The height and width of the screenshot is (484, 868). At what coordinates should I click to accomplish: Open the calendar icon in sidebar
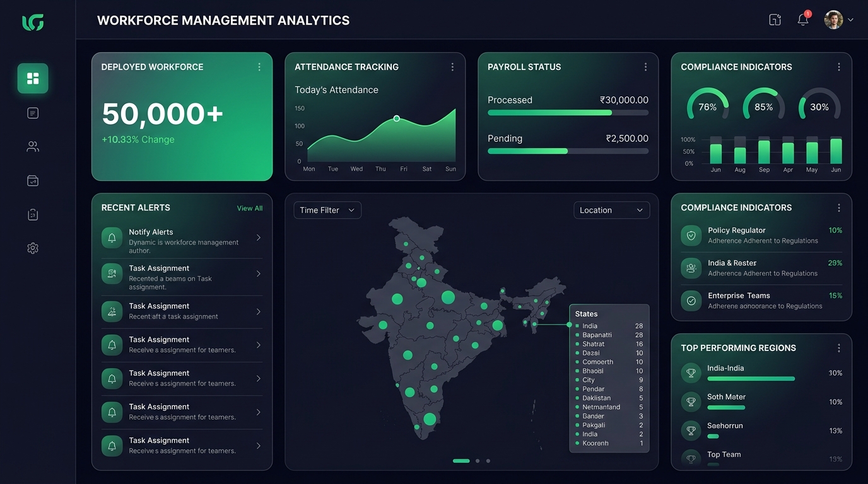[33, 181]
